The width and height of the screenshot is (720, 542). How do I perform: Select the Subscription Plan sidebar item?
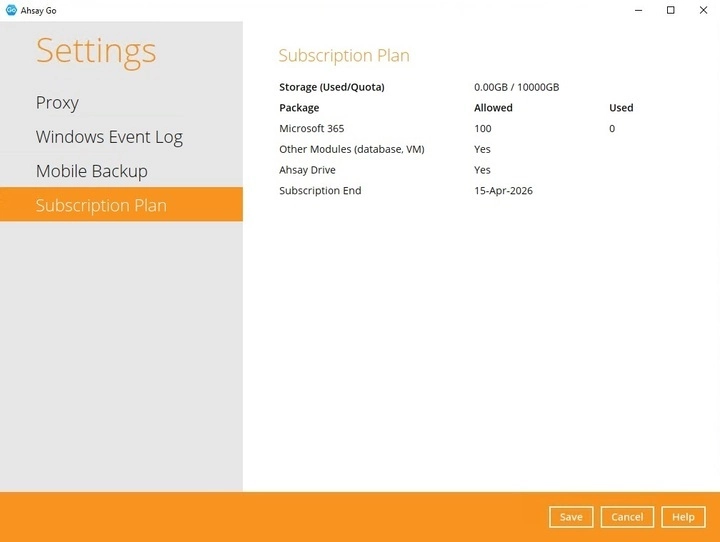point(121,204)
